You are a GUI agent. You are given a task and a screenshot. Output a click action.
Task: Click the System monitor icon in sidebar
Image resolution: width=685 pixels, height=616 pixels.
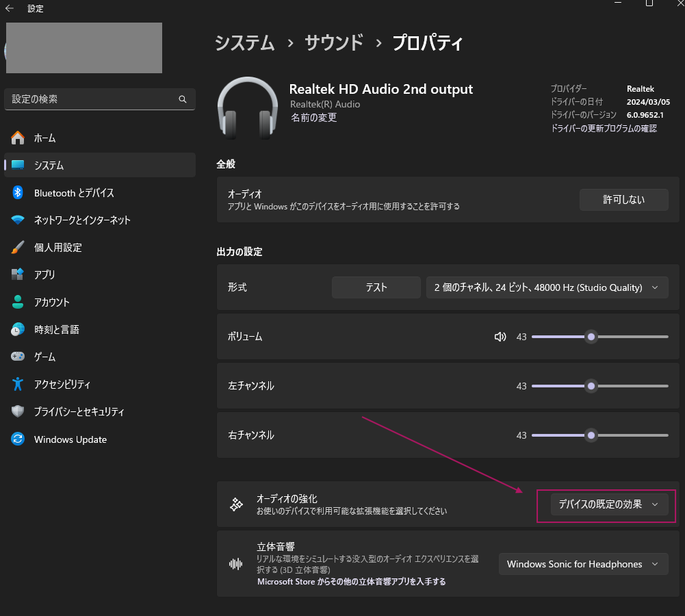tap(18, 165)
